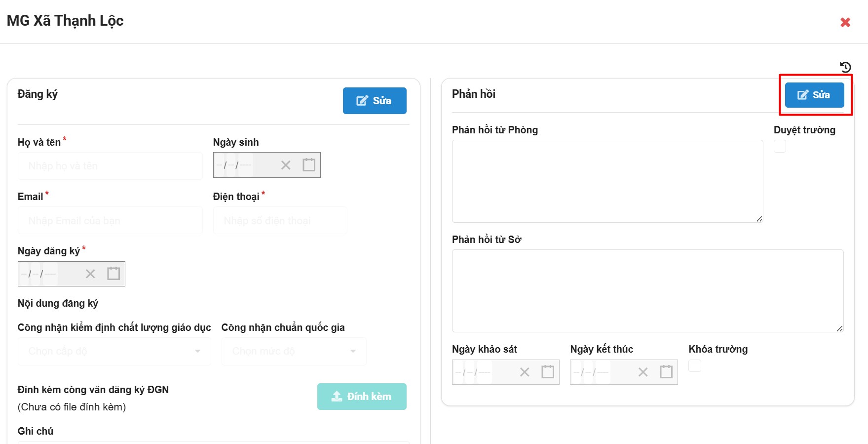Close the MG Xã Thạnh Lộc dialog
Screen dimensions: 868x444
845,22
